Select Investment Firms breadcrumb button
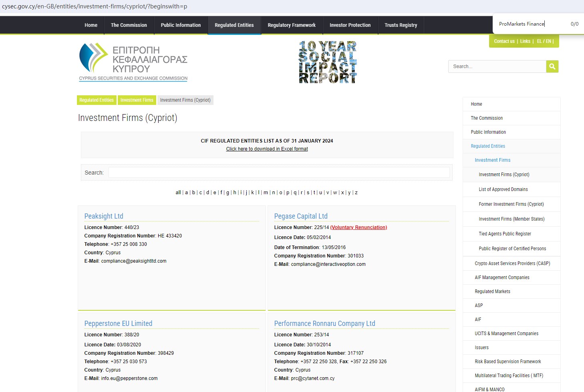 137,100
